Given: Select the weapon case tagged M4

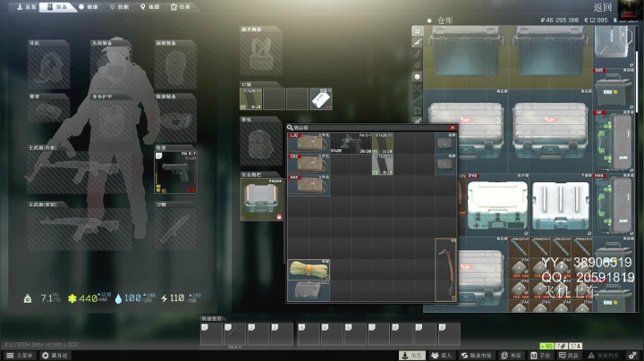Looking at the screenshot, I should pyautogui.click(x=614, y=206).
